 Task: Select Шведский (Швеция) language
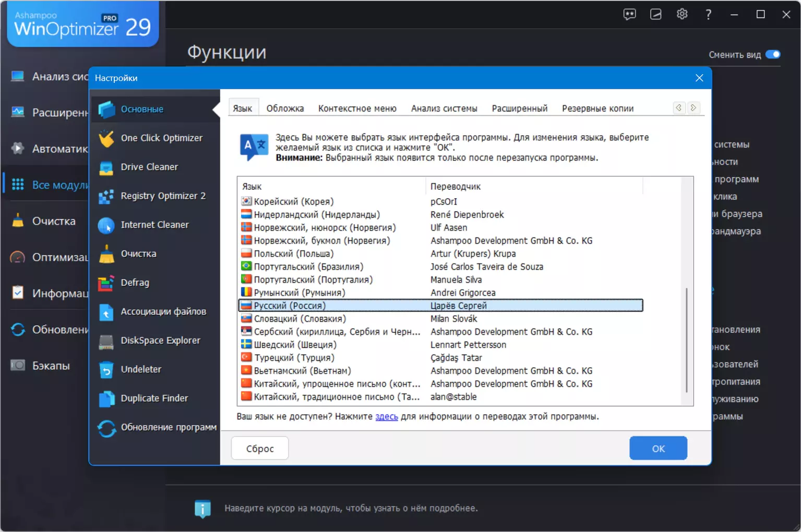[x=440, y=345]
